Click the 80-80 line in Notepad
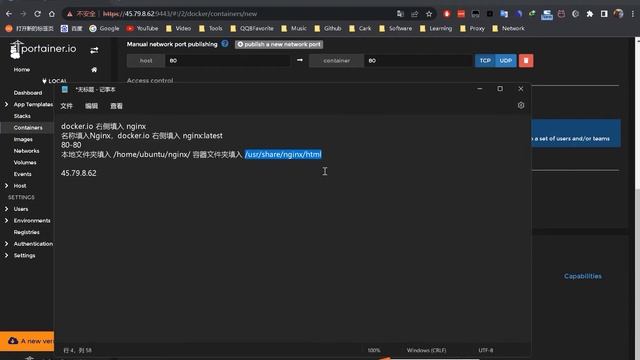 pos(71,145)
